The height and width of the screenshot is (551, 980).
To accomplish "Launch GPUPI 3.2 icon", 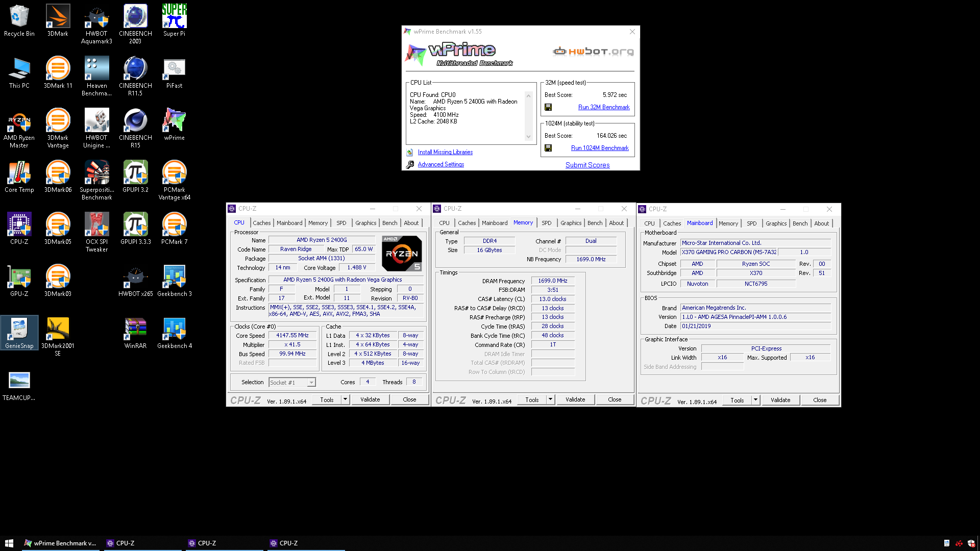I will 135,177.
